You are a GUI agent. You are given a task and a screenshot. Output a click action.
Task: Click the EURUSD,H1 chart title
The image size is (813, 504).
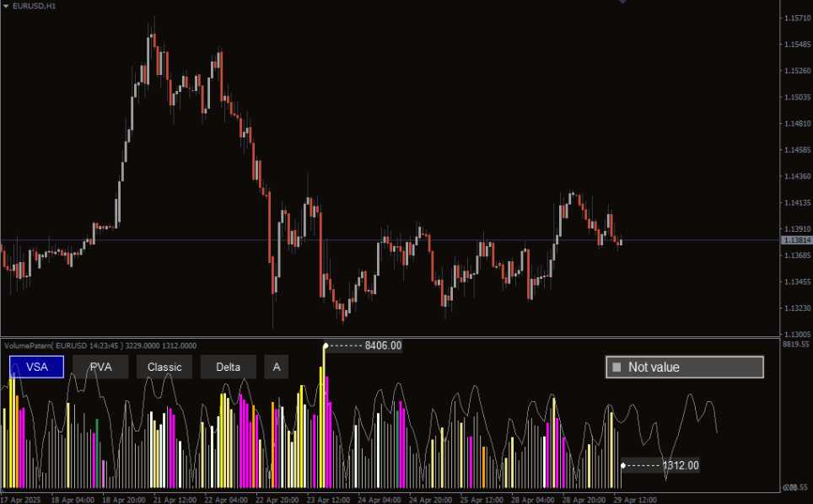point(35,6)
